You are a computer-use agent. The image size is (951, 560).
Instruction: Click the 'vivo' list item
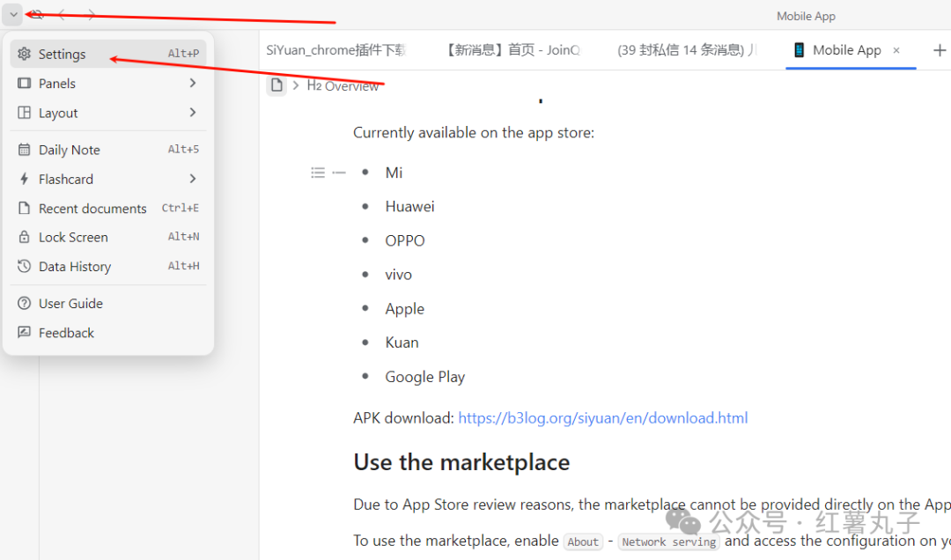(399, 275)
